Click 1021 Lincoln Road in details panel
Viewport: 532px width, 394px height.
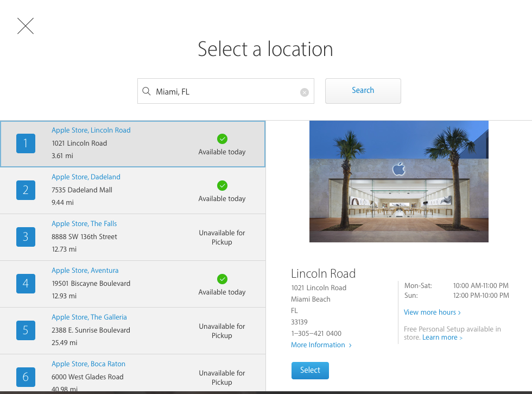point(319,287)
